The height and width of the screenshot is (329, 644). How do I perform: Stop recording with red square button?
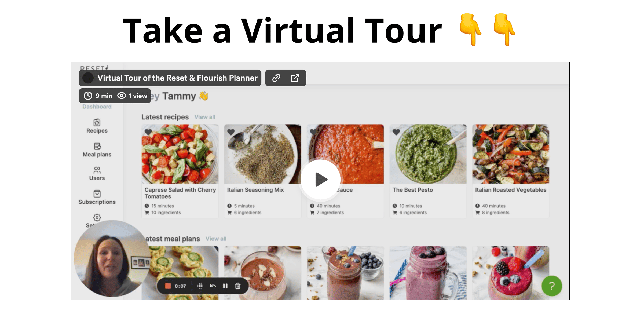[x=168, y=286]
